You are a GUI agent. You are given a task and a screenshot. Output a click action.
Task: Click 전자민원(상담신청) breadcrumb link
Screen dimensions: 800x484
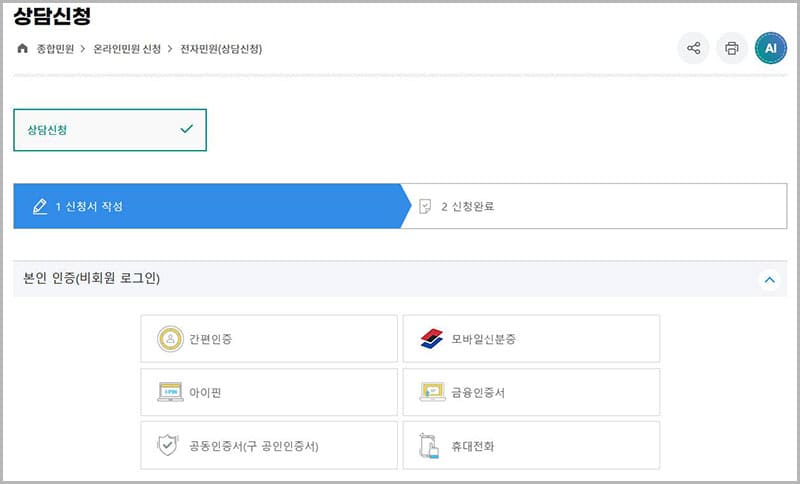point(221,48)
